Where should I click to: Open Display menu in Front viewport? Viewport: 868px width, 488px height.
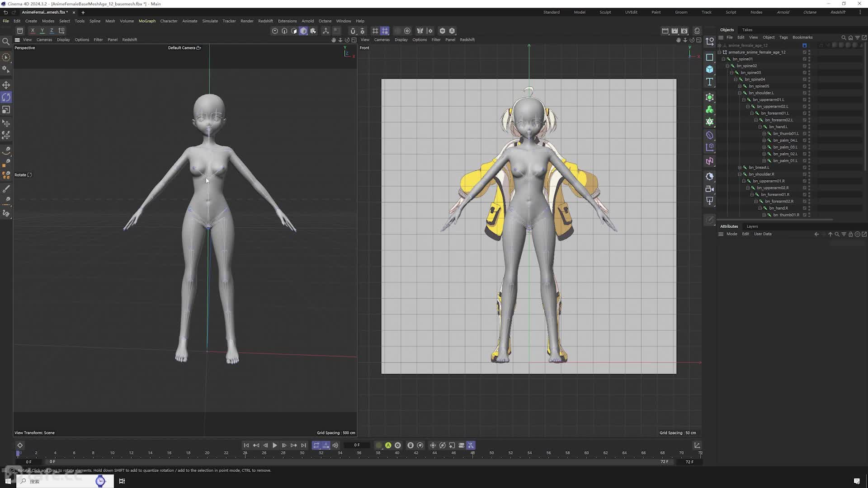(401, 40)
